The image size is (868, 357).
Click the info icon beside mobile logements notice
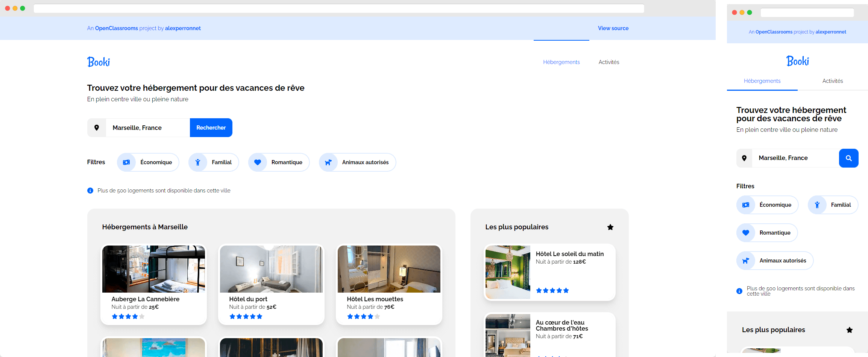(x=739, y=291)
